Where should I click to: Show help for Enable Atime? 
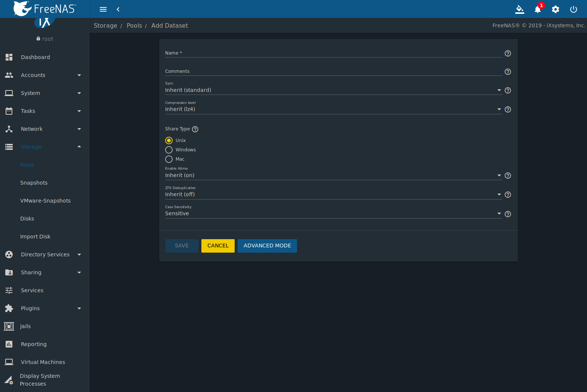coord(508,176)
